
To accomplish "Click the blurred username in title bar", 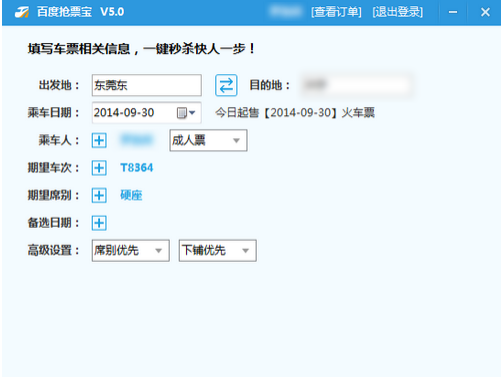I will [285, 12].
